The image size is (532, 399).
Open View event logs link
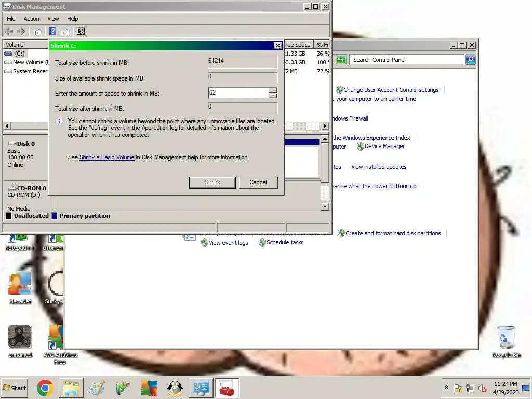point(229,243)
